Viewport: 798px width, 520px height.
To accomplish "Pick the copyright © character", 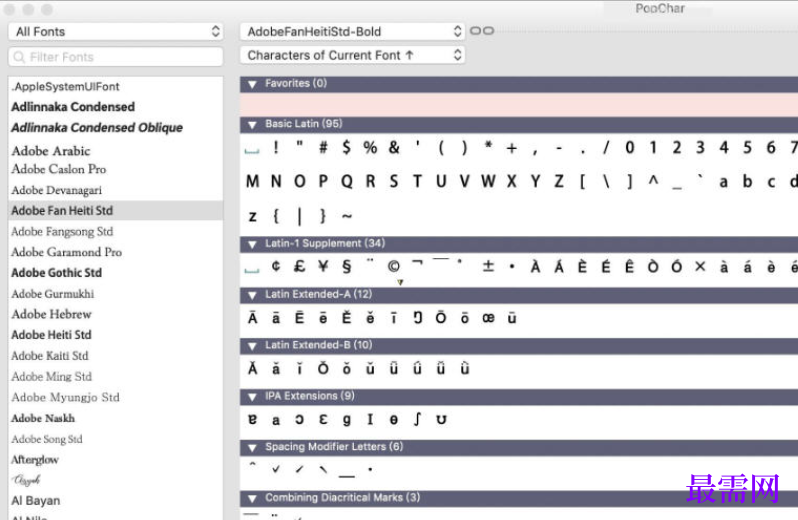I will pyautogui.click(x=393, y=266).
